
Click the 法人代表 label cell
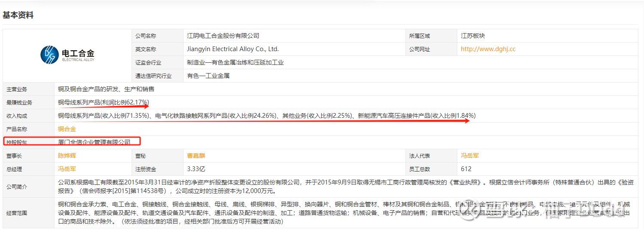(431, 156)
